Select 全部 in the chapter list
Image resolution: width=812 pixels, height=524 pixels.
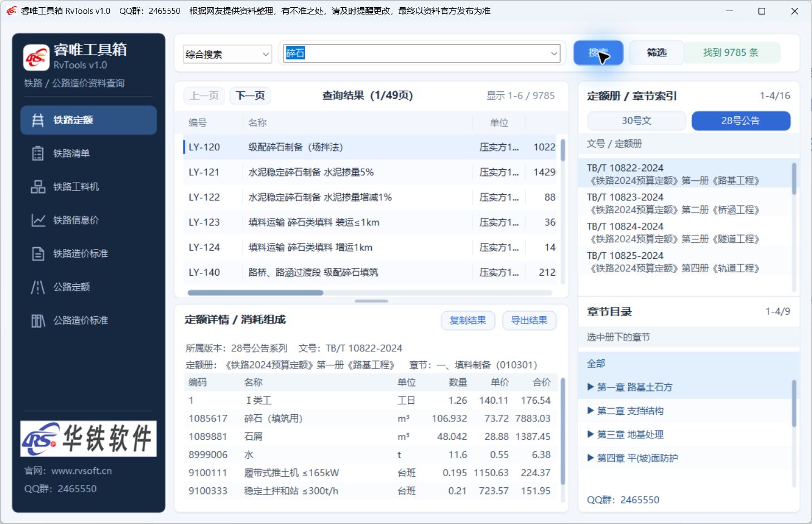click(x=685, y=364)
